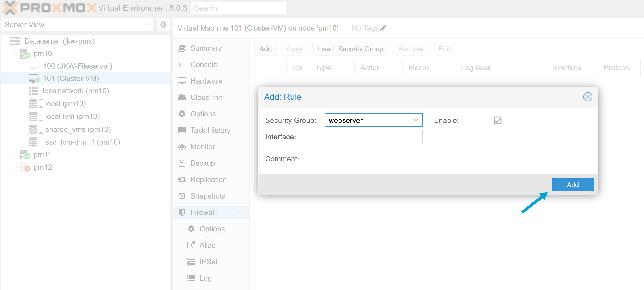Click the Add button in the dialog
Image resolution: width=644 pixels, height=290 pixels.
[x=573, y=184]
